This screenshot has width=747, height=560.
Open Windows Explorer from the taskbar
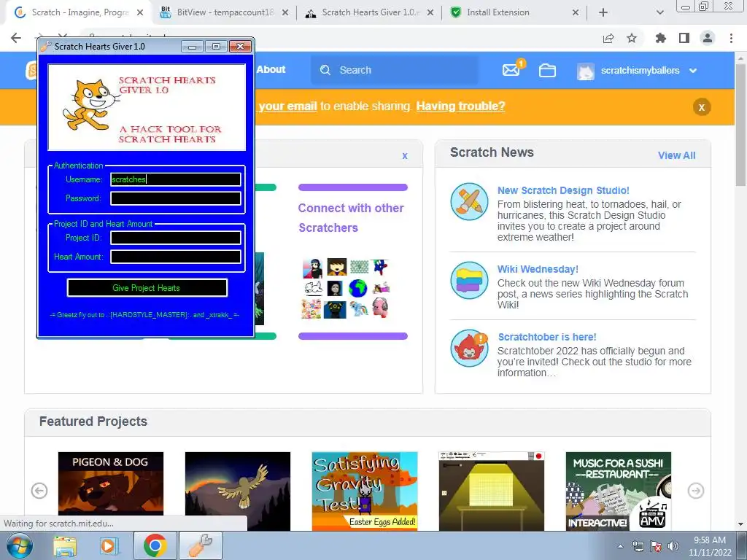click(64, 545)
